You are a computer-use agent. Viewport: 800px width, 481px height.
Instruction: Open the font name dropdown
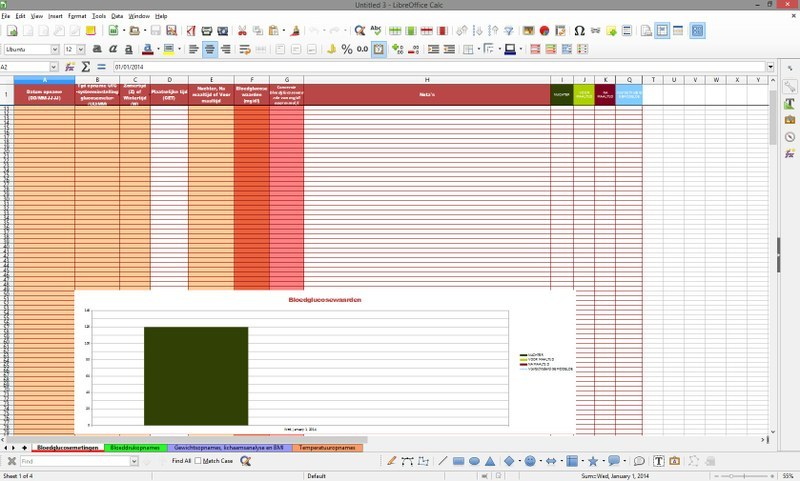(55, 49)
